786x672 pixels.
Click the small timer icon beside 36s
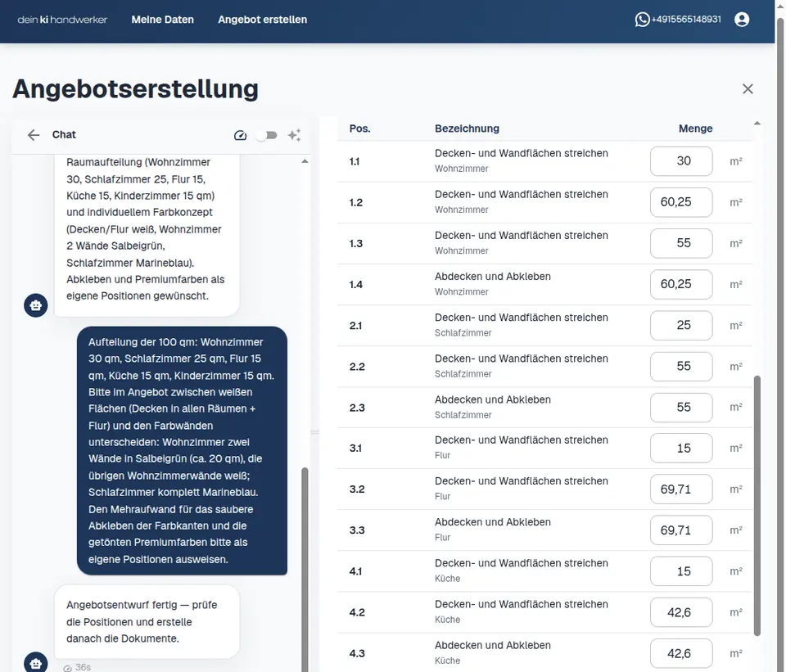(68, 668)
